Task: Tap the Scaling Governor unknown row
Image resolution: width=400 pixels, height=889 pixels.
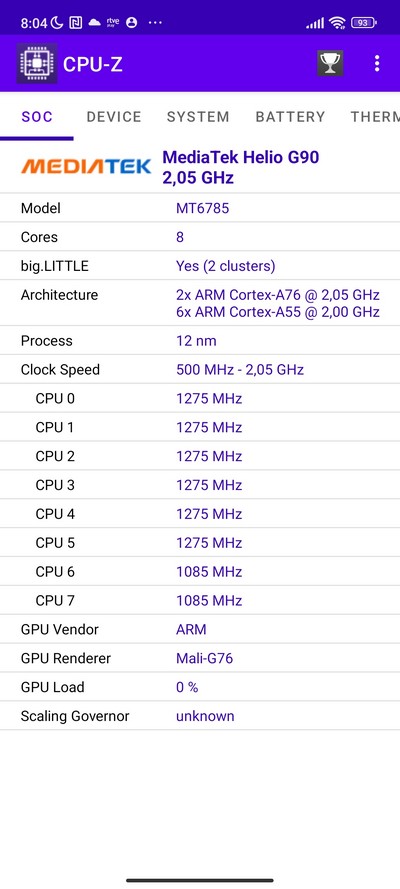Action: [x=200, y=716]
